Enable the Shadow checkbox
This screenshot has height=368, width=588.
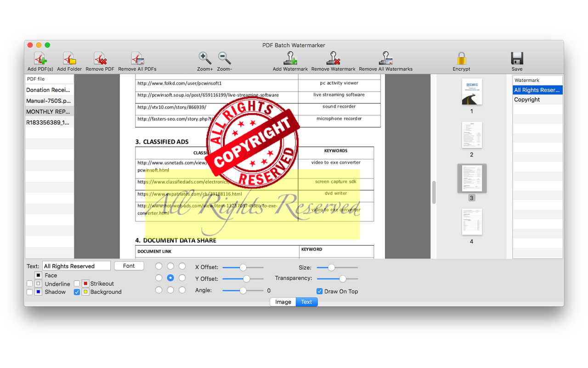[29, 292]
